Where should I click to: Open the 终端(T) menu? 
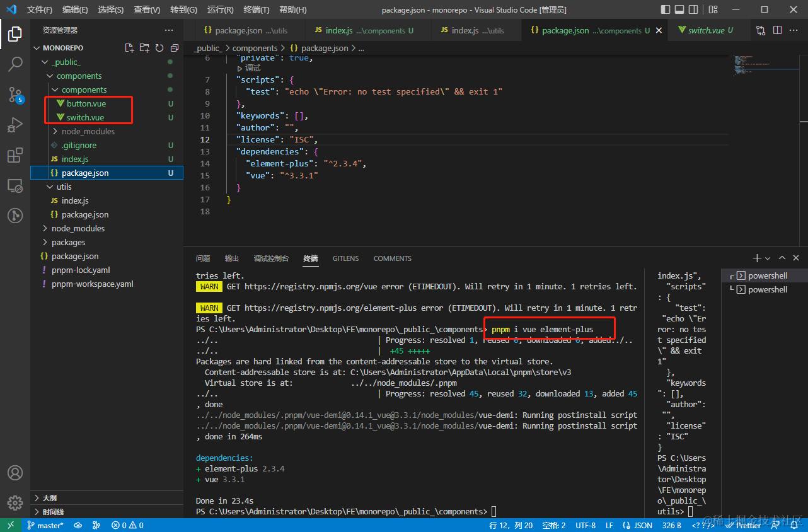(x=256, y=9)
